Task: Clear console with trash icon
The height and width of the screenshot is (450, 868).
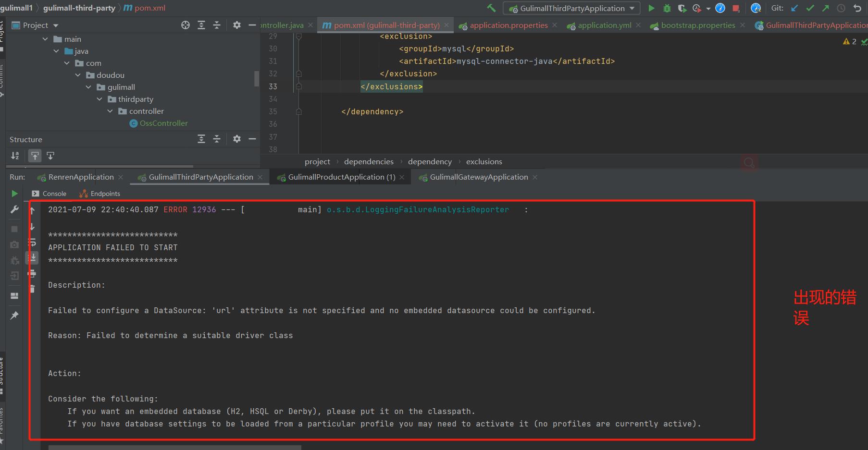Action: tap(32, 289)
